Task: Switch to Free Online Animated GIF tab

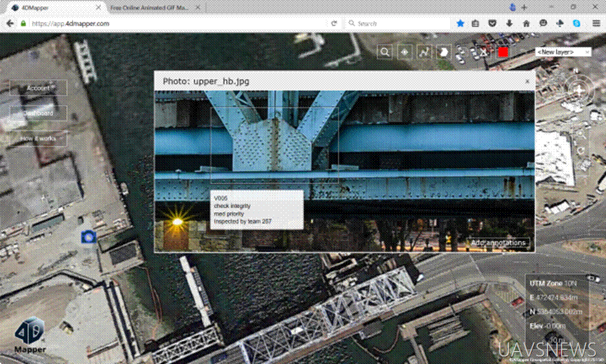Action: [x=150, y=7]
